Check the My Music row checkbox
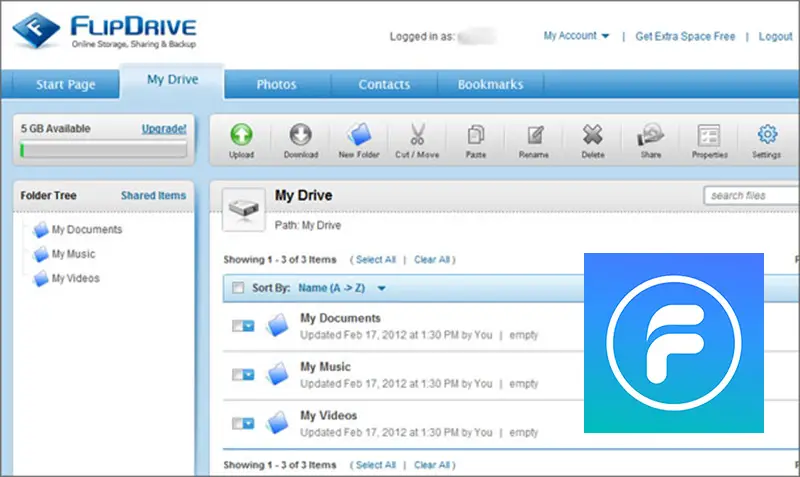 (x=237, y=375)
